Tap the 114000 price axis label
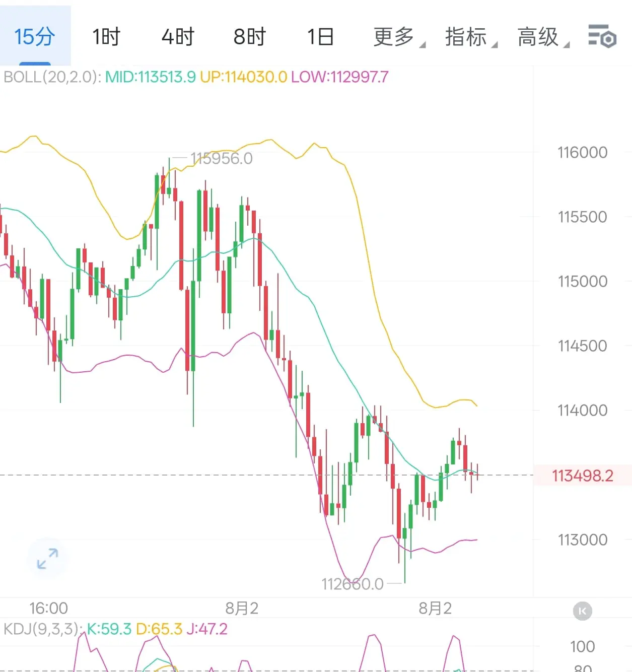Viewport: 632px width, 672px height. pos(582,411)
